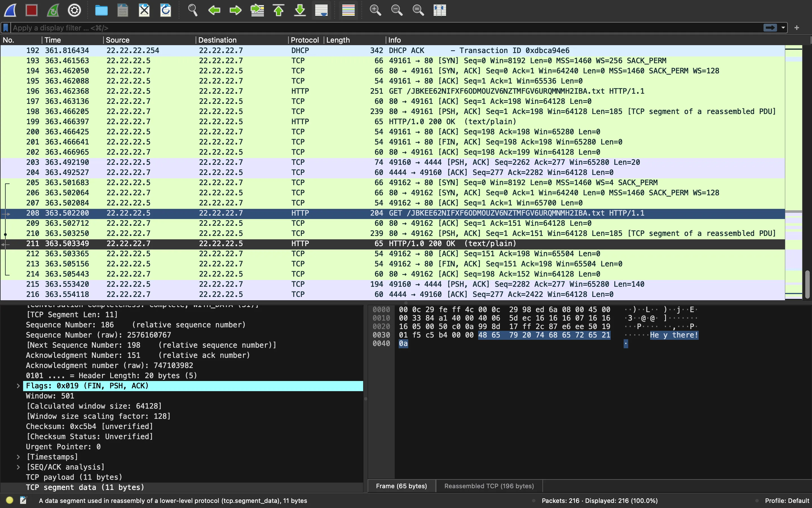
Task: Switch to the Reassembled TCP (196 bytes) tab
Action: coord(489,486)
